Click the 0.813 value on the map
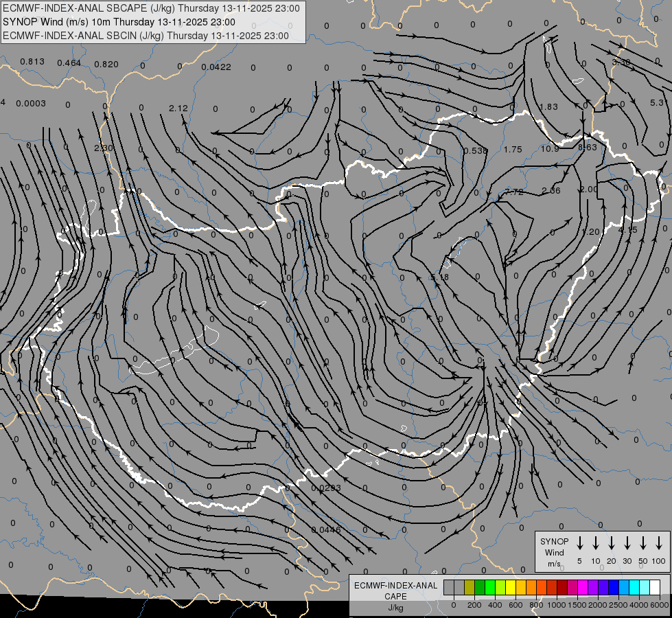672x618 pixels. pos(32,62)
